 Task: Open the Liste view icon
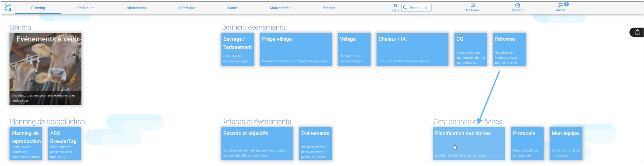[x=396, y=6]
